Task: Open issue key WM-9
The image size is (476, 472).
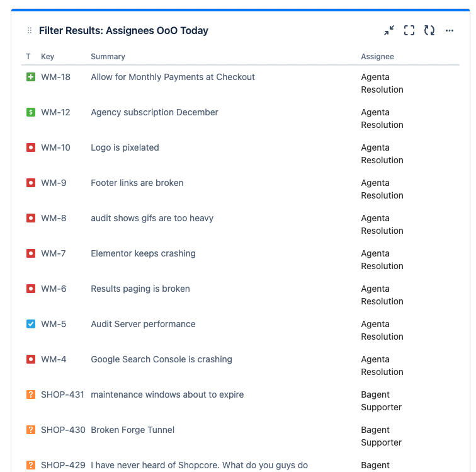Action: pyautogui.click(x=54, y=183)
